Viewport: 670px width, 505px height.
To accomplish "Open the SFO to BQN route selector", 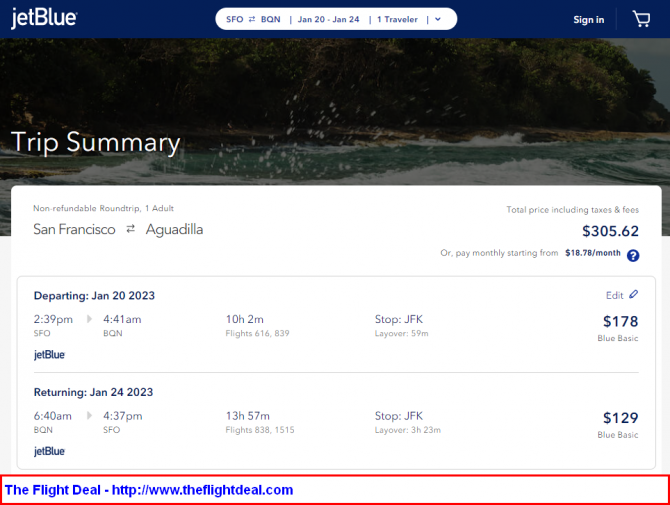I will (x=253, y=19).
